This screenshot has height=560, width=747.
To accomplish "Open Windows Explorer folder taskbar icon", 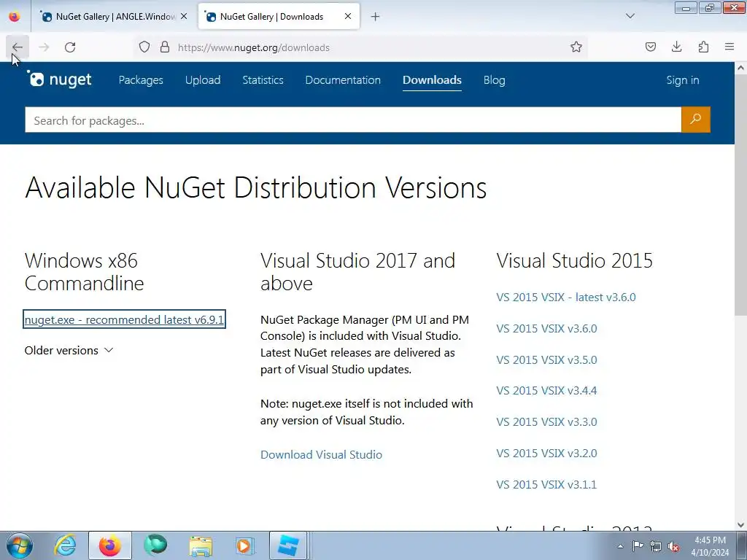I will point(201,545).
